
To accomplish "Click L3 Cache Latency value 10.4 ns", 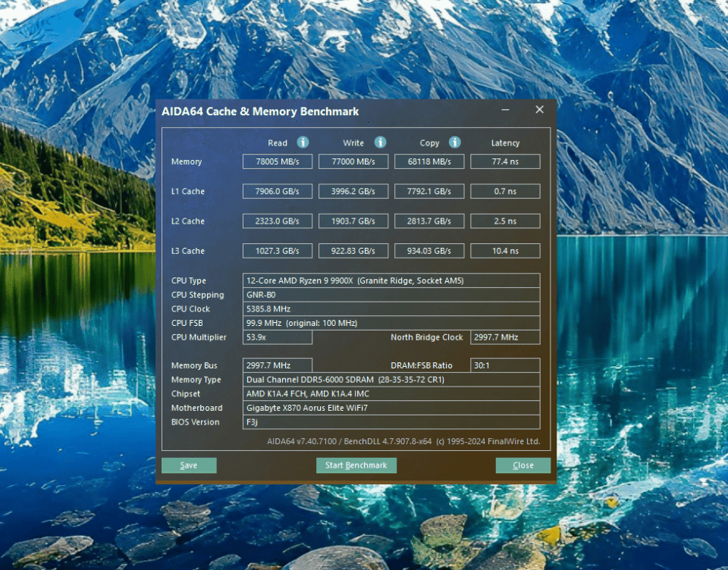I will click(x=505, y=251).
